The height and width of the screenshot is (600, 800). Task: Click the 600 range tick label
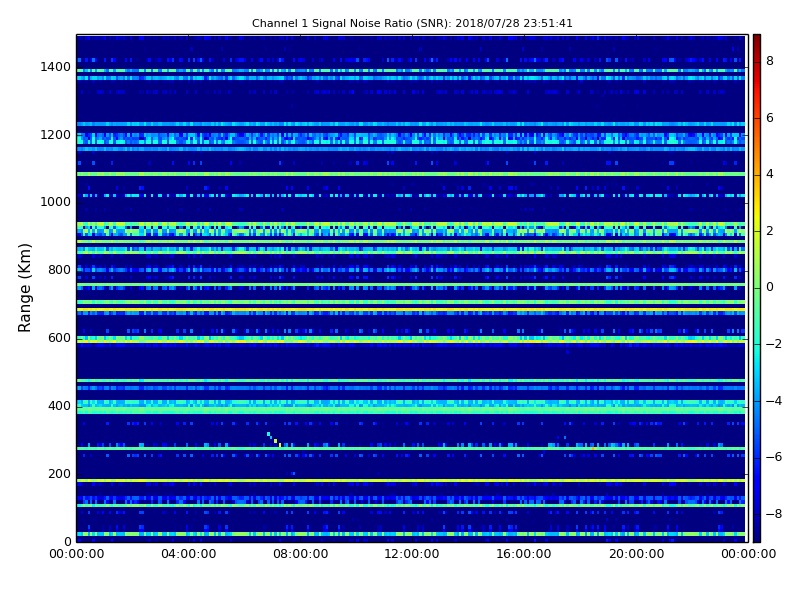pos(59,338)
